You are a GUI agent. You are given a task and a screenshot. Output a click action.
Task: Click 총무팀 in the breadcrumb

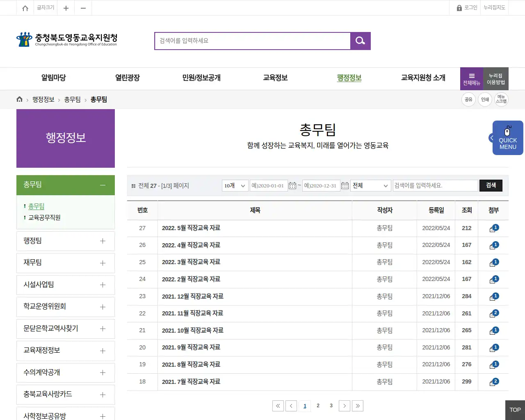click(72, 100)
